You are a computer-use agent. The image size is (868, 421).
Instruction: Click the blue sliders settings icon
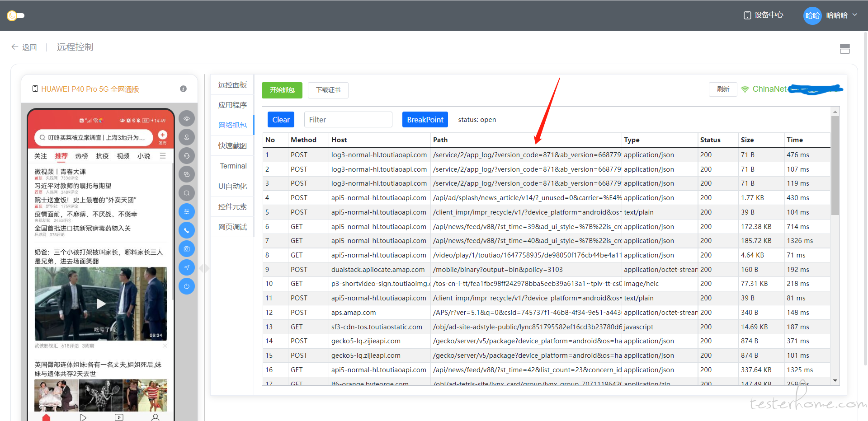click(186, 211)
